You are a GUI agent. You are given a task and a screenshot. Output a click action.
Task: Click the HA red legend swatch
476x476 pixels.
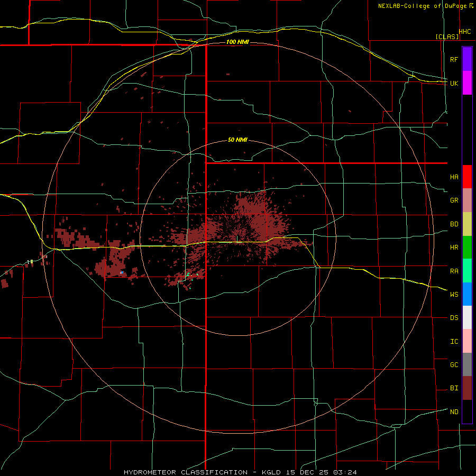point(467,177)
